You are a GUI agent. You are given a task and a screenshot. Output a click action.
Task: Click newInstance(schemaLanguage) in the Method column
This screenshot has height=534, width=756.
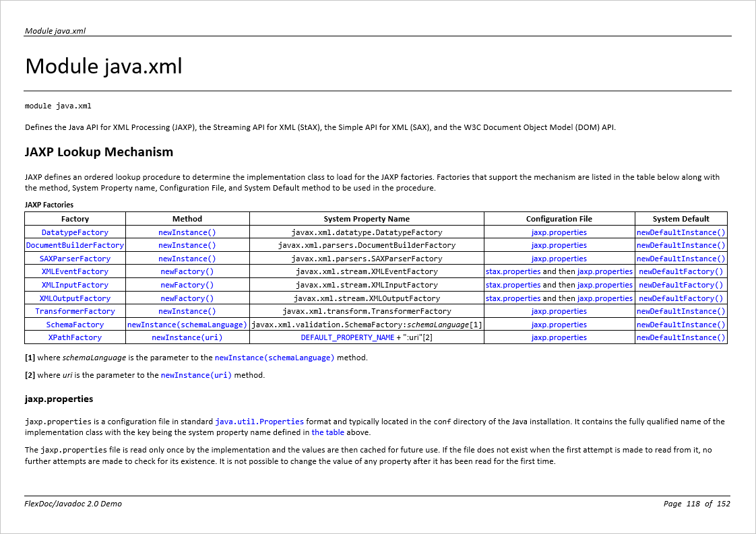[x=187, y=325]
